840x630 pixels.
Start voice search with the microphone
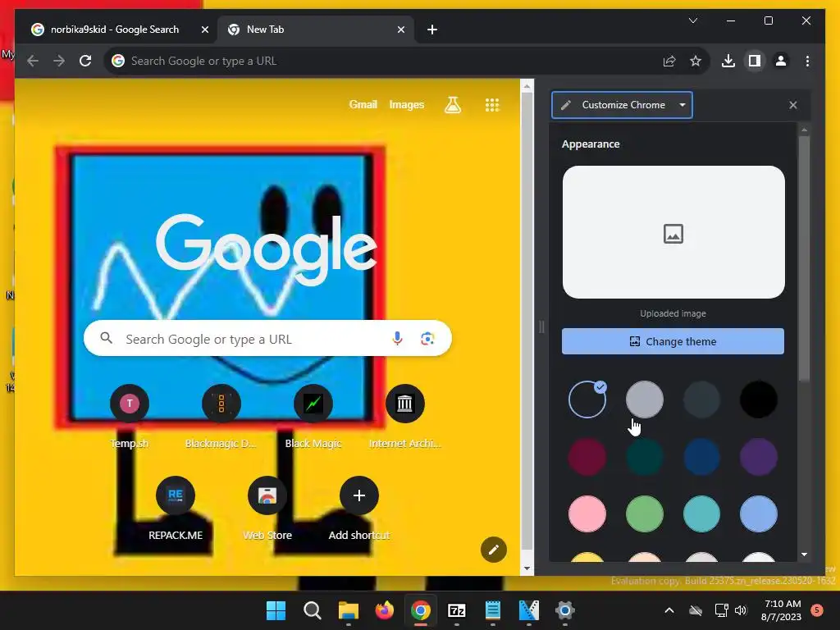[x=397, y=339]
